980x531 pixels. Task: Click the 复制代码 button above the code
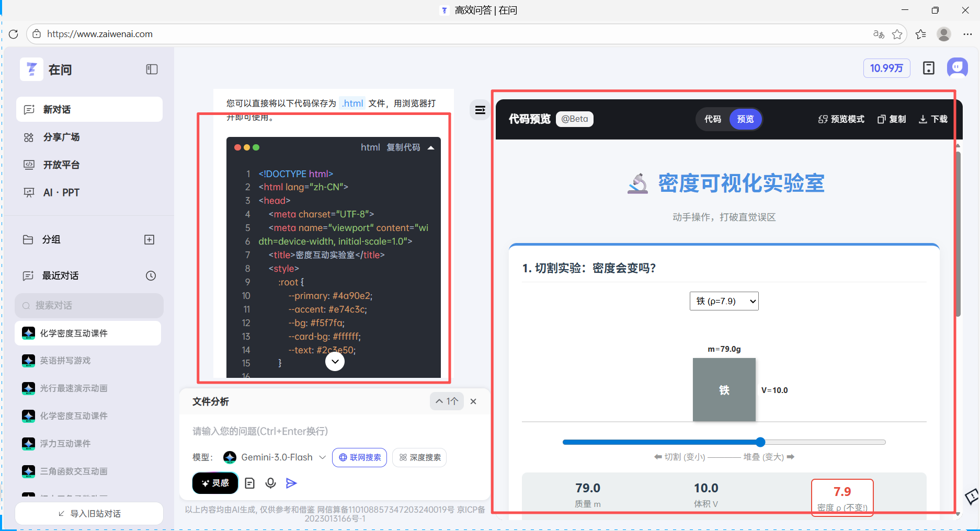403,147
